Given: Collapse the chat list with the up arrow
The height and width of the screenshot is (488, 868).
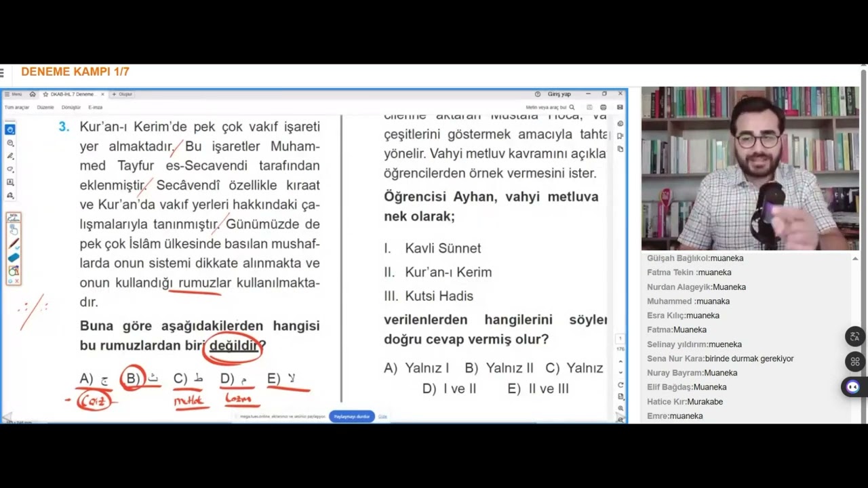Looking at the screenshot, I should (x=855, y=258).
